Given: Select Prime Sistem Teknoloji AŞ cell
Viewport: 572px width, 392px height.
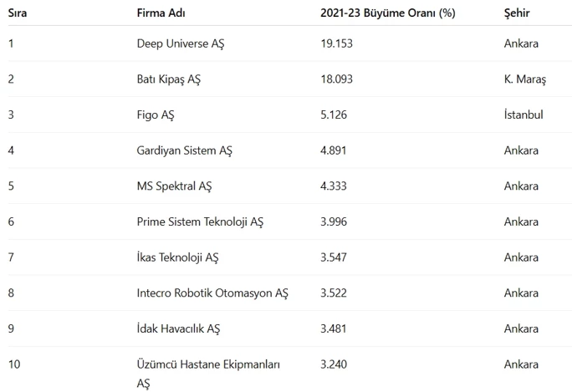Looking at the screenshot, I should 200,221.
